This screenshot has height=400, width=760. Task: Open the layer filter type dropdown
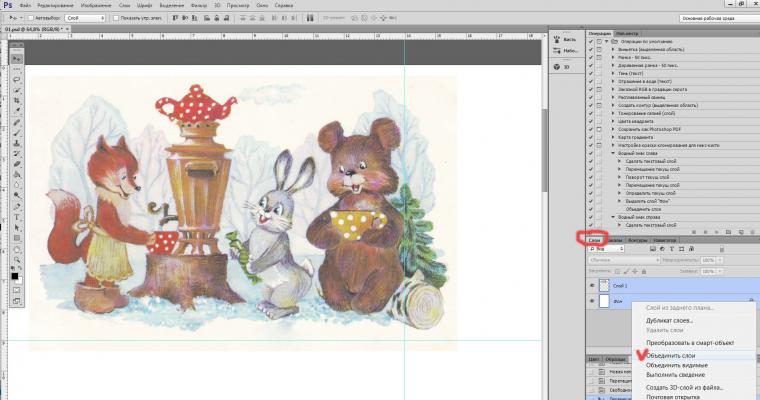coord(606,249)
